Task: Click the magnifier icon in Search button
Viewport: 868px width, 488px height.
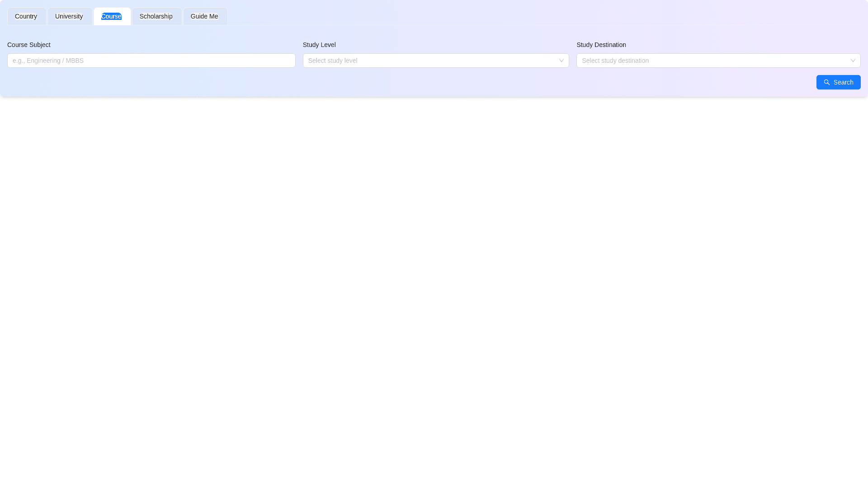Action: pos(826,82)
